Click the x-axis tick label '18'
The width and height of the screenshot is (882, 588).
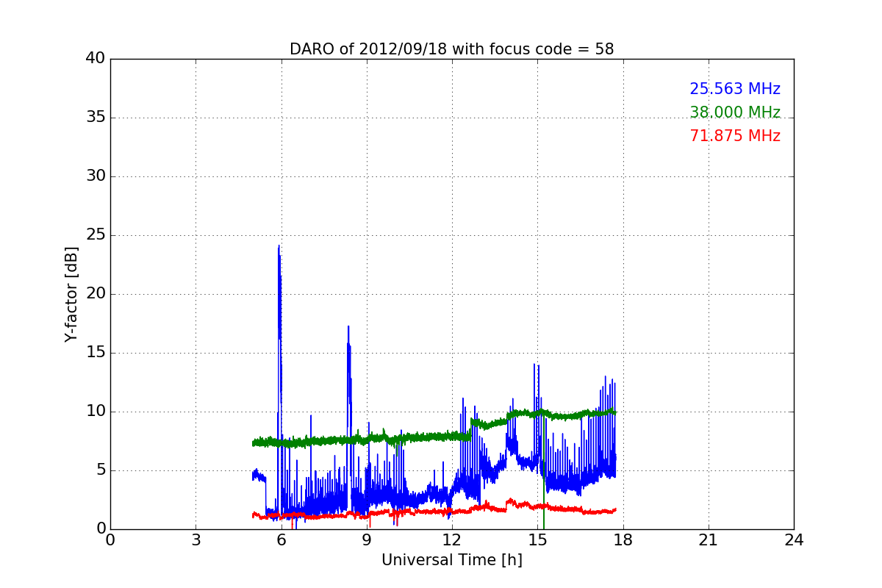click(x=623, y=539)
